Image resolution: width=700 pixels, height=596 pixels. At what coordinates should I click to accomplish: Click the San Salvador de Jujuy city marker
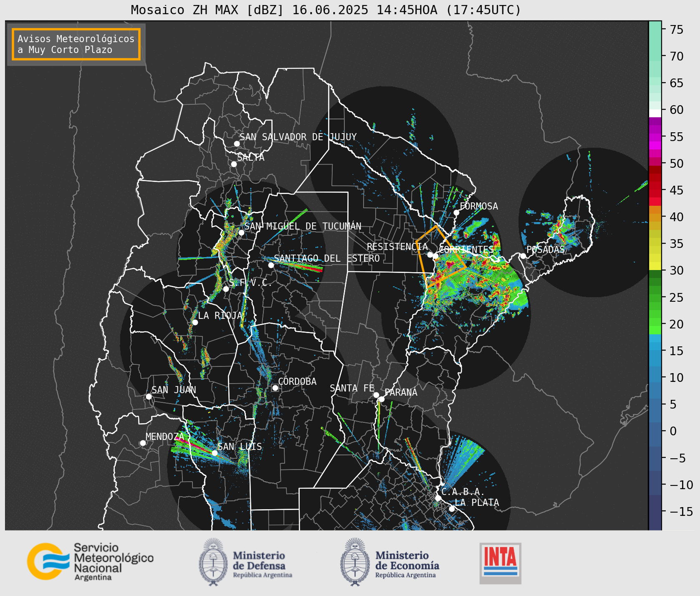pos(237,144)
